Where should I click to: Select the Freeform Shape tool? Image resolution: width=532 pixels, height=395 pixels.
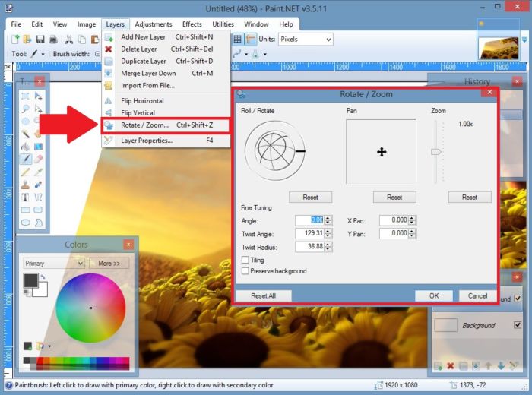[x=38, y=223]
